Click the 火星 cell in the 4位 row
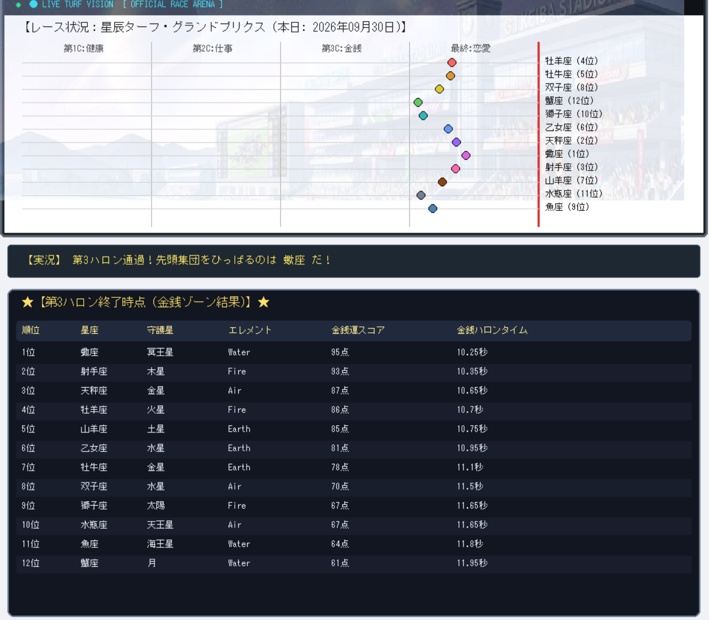Image resolution: width=709 pixels, height=620 pixels. 156,410
